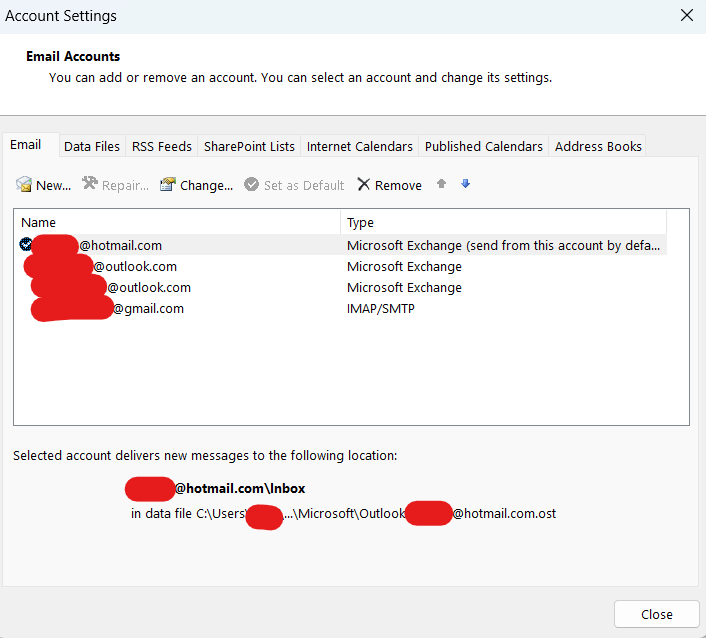Click the New... button label
Image resolution: width=706 pixels, height=638 pixels.
(x=54, y=186)
